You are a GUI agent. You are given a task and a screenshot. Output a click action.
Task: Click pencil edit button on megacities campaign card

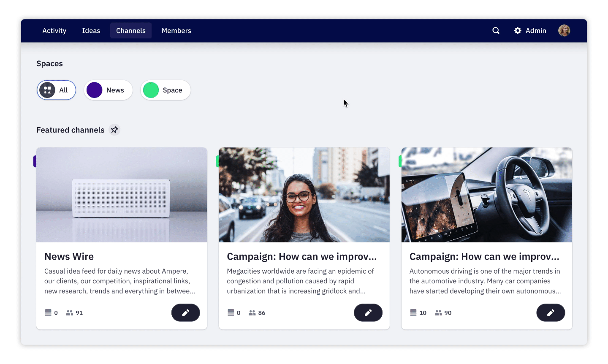tap(368, 312)
